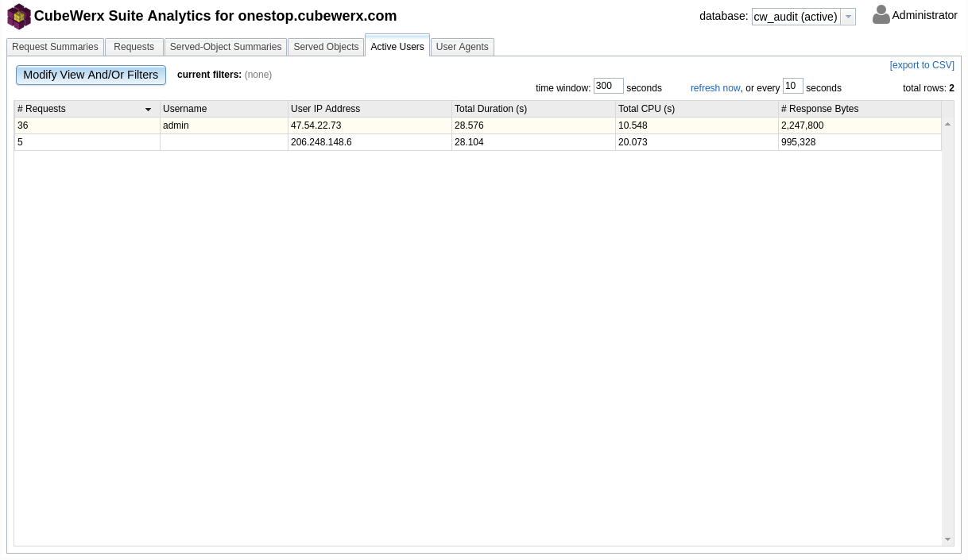The image size is (968, 560).
Task: Click Modify View And/Or Filters button
Action: click(x=91, y=75)
